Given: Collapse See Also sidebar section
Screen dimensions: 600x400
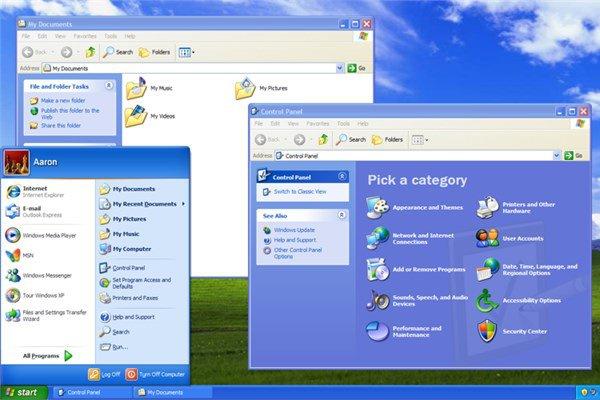Looking at the screenshot, I should pyautogui.click(x=342, y=215).
